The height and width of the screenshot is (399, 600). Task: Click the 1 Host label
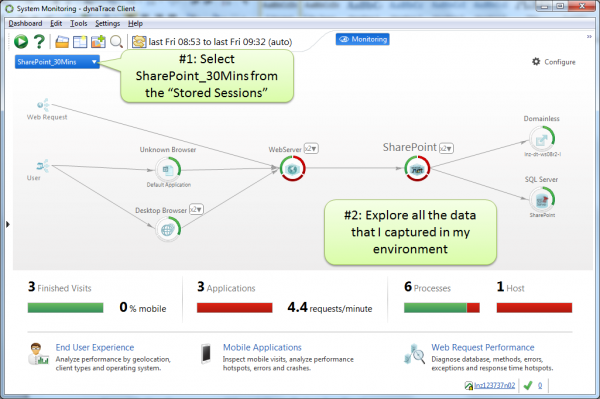(510, 287)
